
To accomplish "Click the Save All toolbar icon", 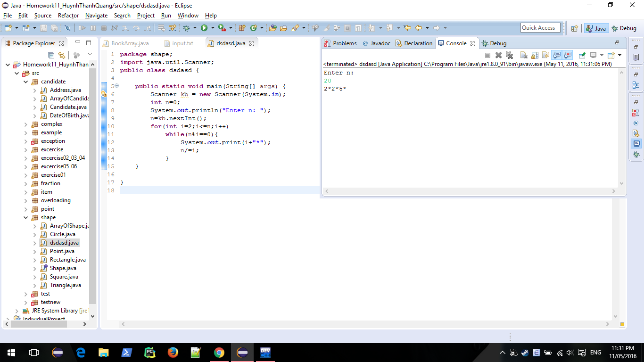I will [x=54, y=28].
